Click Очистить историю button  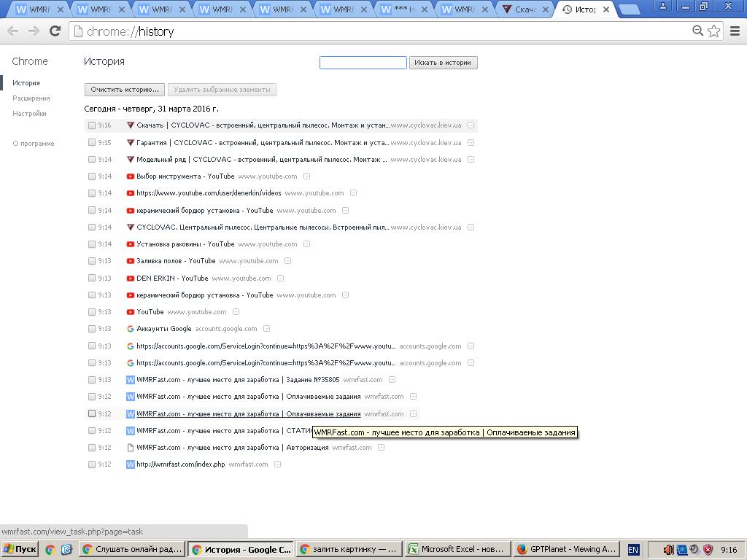tap(124, 90)
